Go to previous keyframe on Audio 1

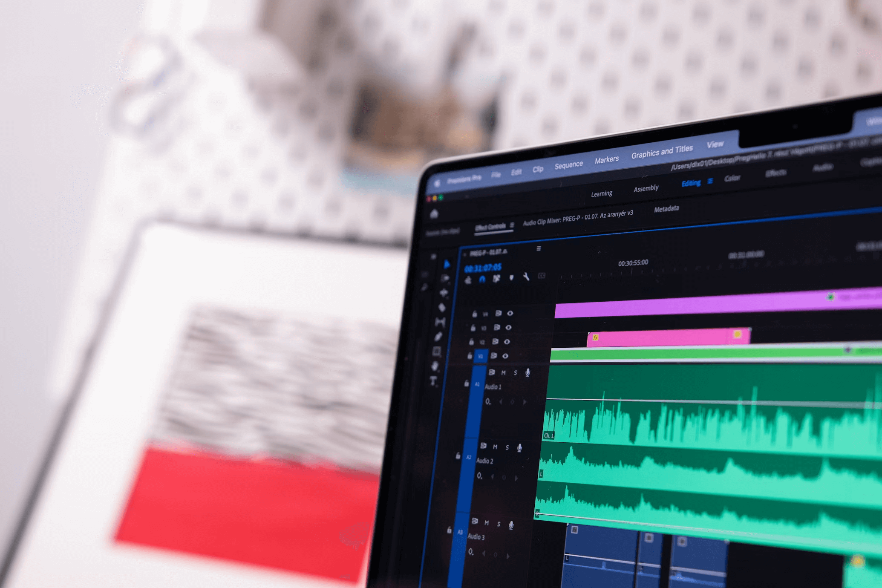point(501,402)
